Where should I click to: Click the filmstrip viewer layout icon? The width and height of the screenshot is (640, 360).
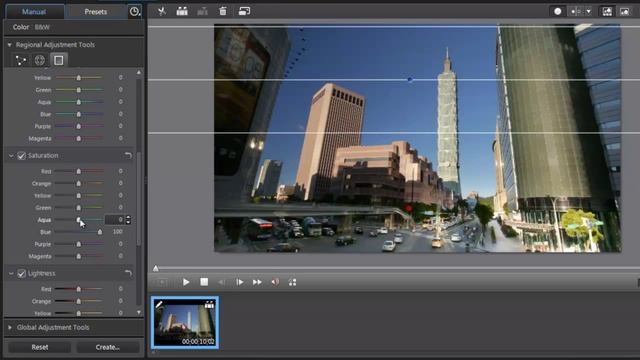click(607, 11)
